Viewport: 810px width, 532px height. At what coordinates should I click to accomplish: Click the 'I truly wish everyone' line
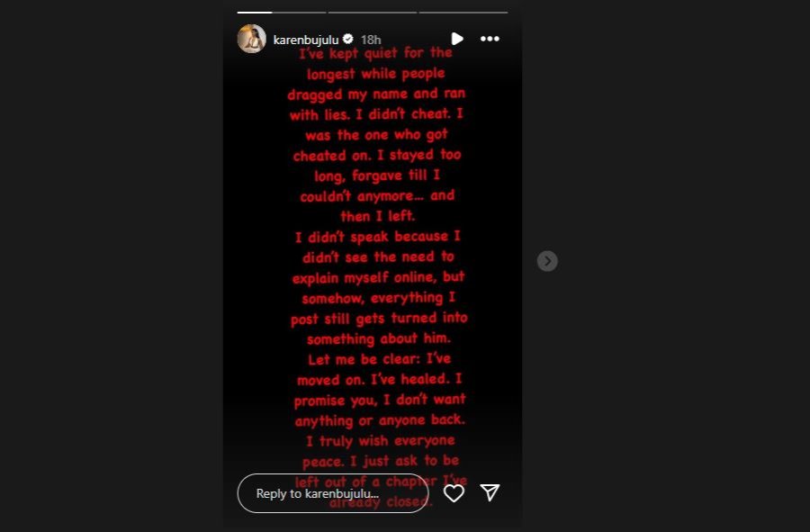[x=380, y=440]
